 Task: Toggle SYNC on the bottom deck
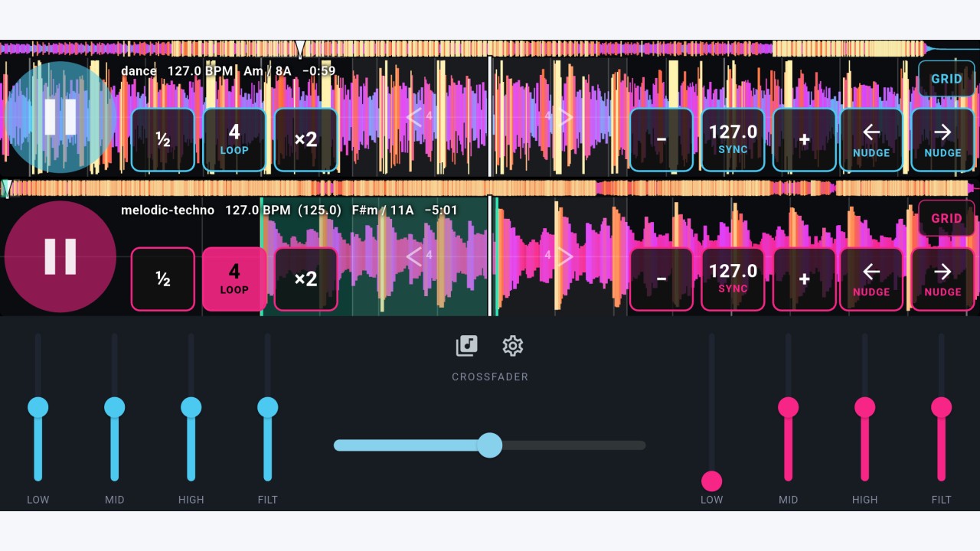coord(733,279)
